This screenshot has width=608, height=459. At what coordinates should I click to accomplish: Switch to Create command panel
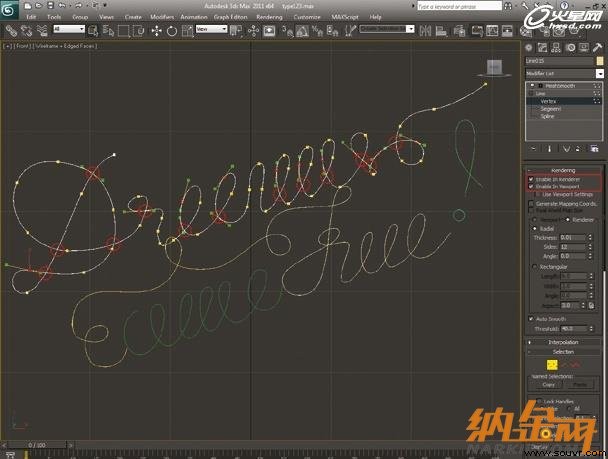pos(528,48)
